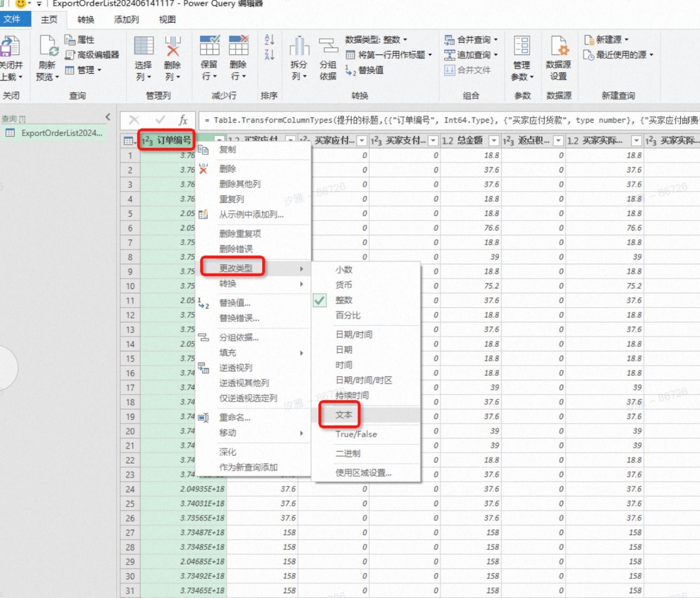Open the 数据类型: 整数 dropdown
The image size is (700, 598).
point(376,40)
